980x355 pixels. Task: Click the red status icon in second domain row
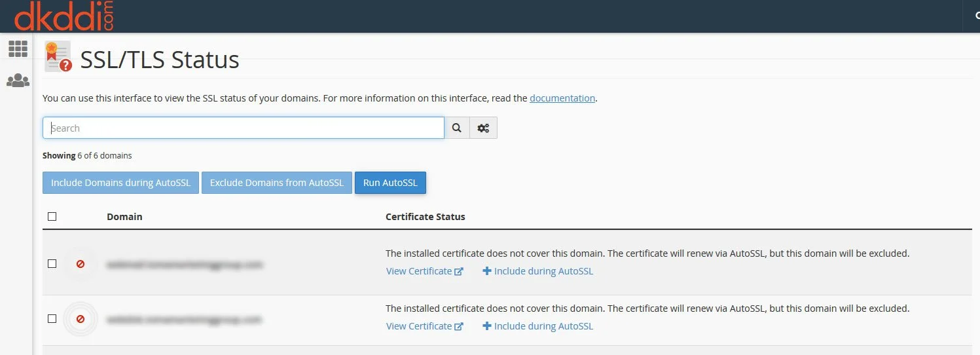tap(81, 319)
